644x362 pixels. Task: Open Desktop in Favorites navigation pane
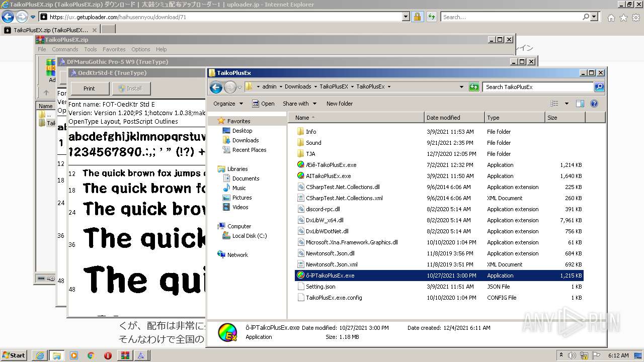(242, 131)
